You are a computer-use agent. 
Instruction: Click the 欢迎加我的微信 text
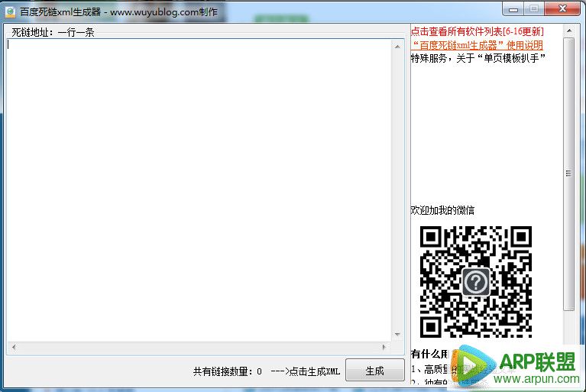click(442, 210)
